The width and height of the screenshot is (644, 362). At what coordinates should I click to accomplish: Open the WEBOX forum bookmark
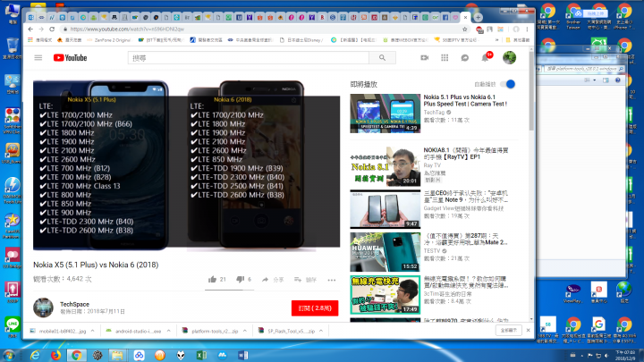tap(406, 40)
